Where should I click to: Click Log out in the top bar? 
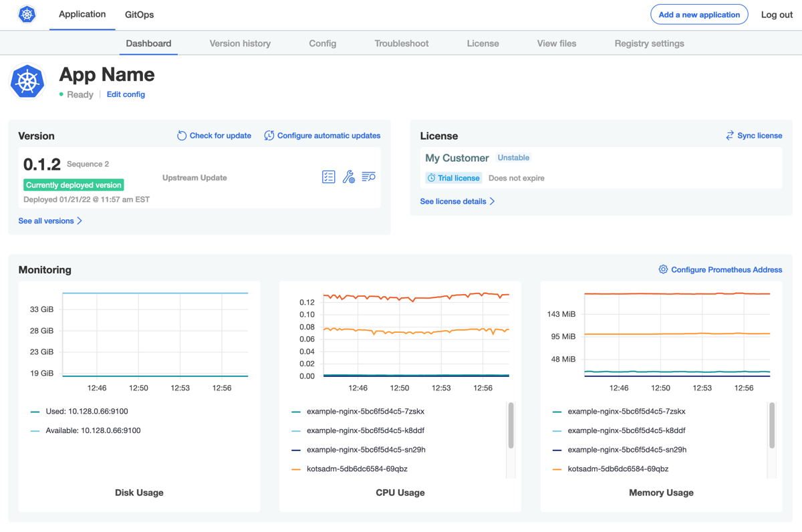click(x=776, y=14)
